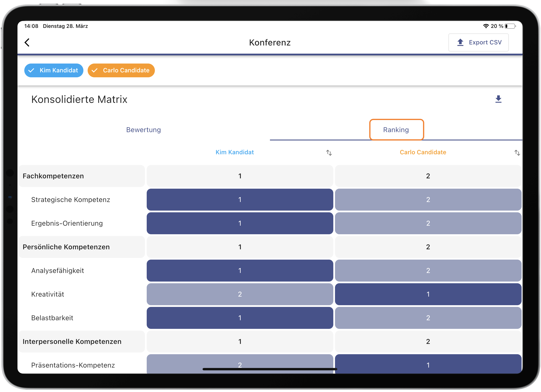Sort by Carlo Candidate column arrows
The image size is (541, 392).
coord(517,153)
